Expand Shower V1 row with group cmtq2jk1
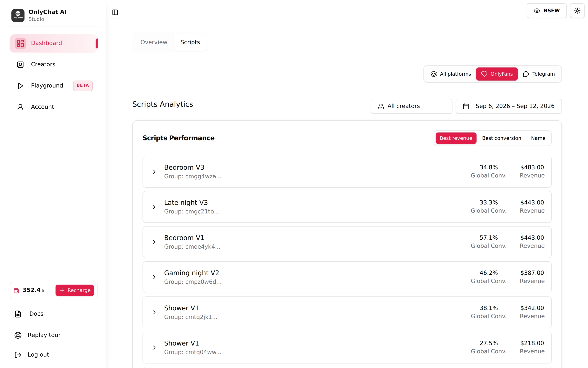Image resolution: width=588 pixels, height=368 pixels. click(x=347, y=313)
